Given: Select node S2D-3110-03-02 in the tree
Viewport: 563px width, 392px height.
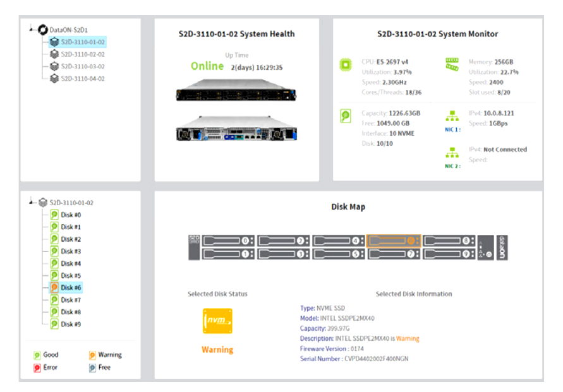Looking at the screenshot, I should click(x=82, y=66).
